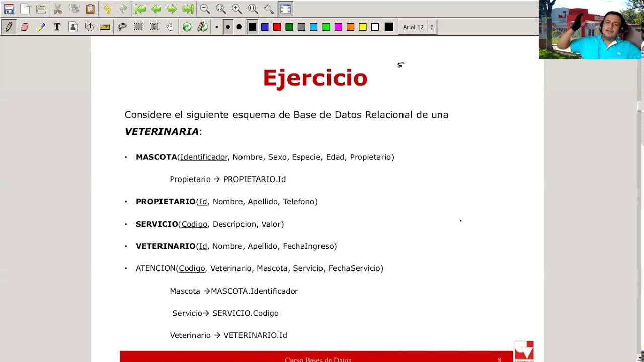Click 'Servicio→ SERVICIO.Codigo' text
Image resolution: width=644 pixels, height=362 pixels.
[x=225, y=313]
